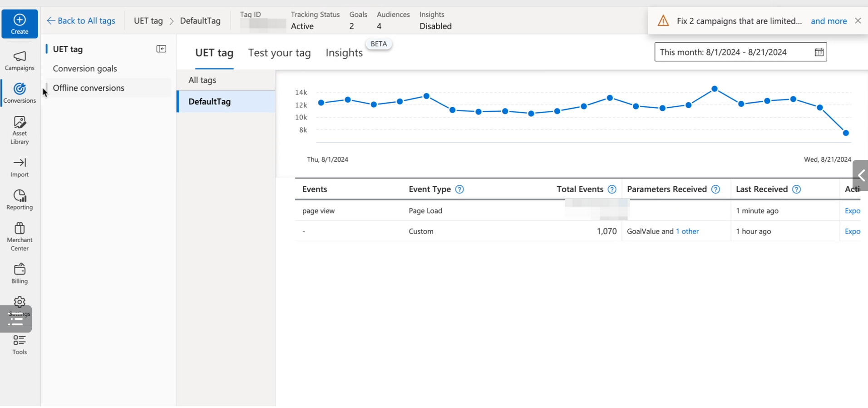The width and height of the screenshot is (868, 408).
Task: Click UET tag breadcrumb
Action: (x=148, y=21)
